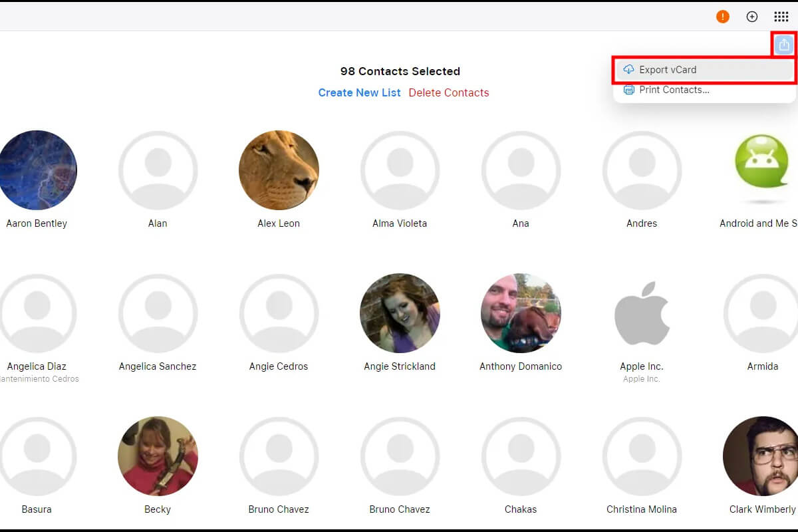Click the plus circle add icon
Image resolution: width=798 pixels, height=532 pixels.
[752, 17]
